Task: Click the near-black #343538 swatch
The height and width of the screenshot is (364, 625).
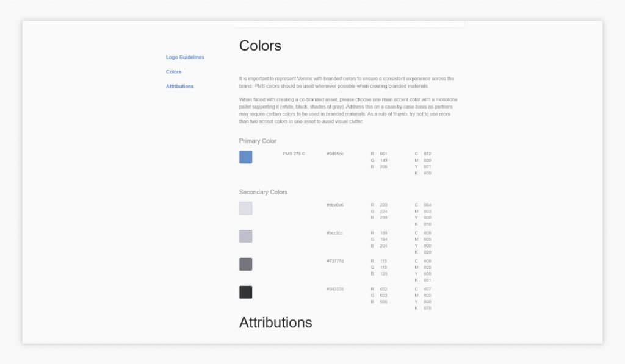Action: 245,292
